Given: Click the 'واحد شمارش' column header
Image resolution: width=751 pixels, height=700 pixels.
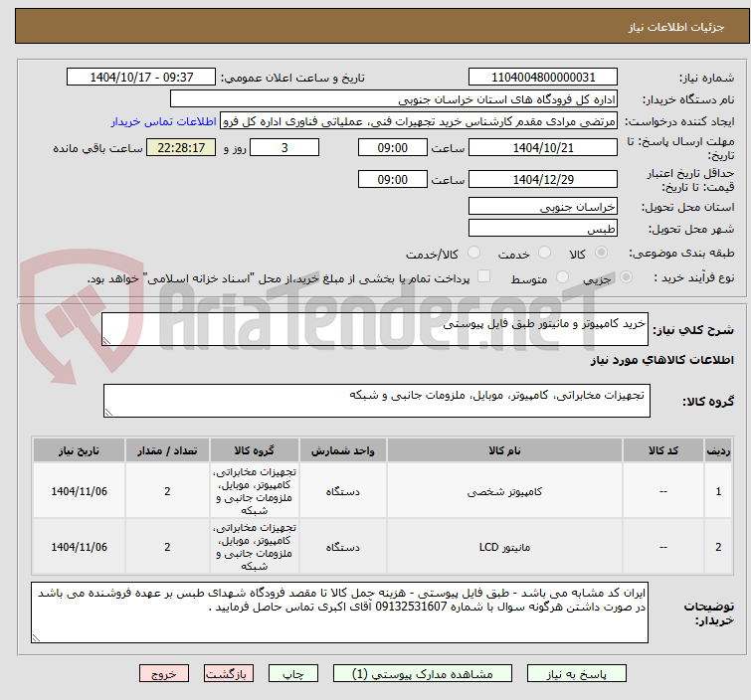Looking at the screenshot, I should pos(343,450).
